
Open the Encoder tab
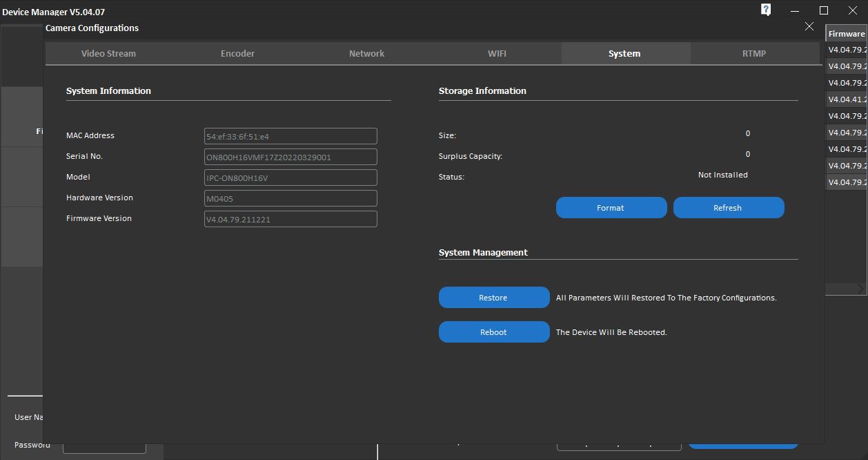[x=237, y=53]
